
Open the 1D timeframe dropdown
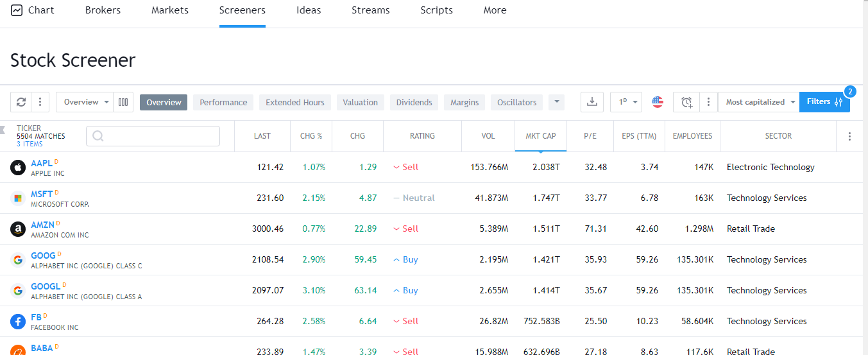point(626,102)
